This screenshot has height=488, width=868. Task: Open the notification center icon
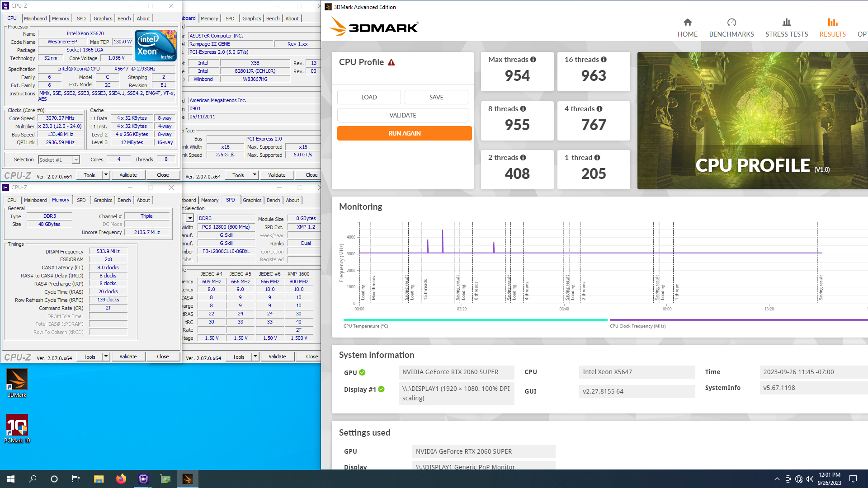[853, 479]
